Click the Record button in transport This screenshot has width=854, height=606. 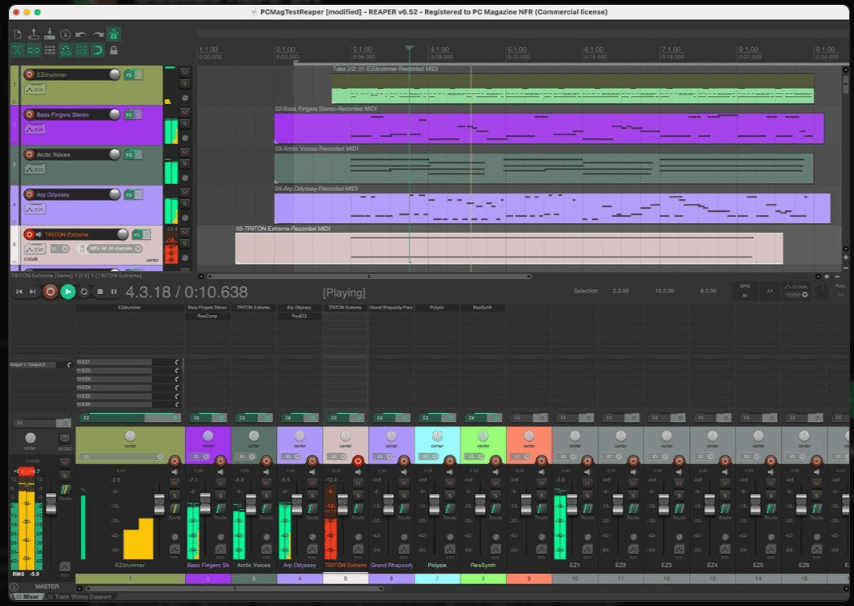[x=50, y=292]
